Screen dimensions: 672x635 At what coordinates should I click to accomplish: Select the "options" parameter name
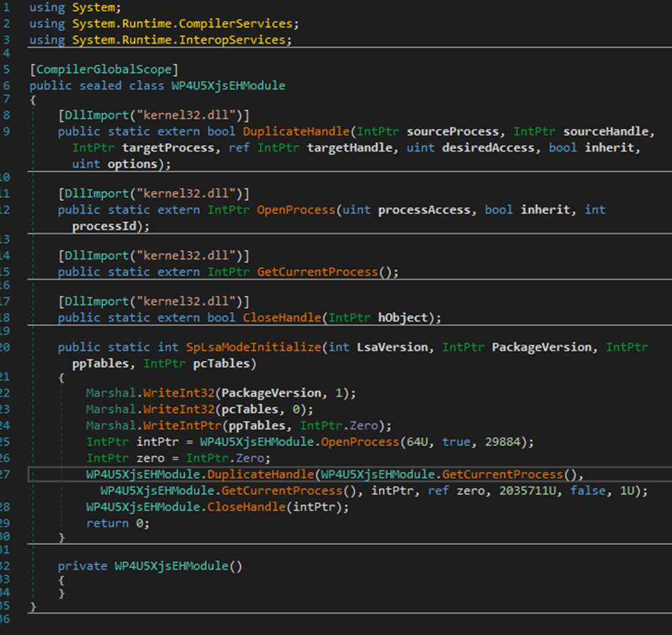132,164
